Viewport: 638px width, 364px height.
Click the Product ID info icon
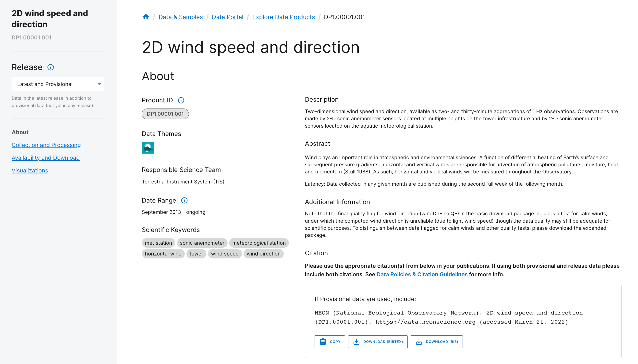pos(181,100)
